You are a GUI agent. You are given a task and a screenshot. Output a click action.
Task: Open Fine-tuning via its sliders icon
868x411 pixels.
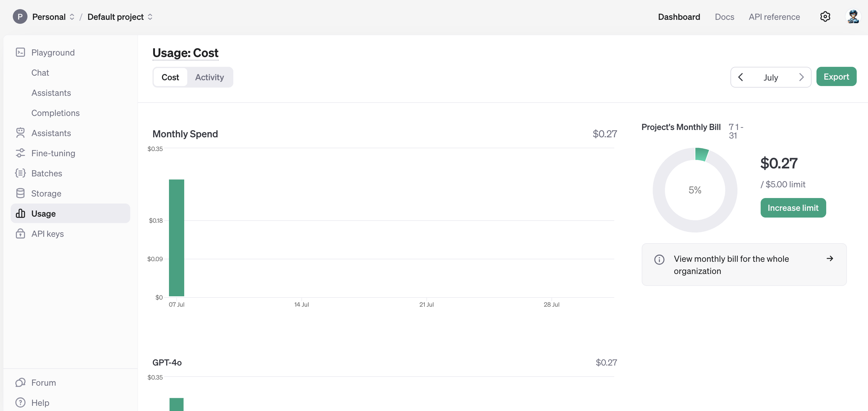[x=20, y=153]
